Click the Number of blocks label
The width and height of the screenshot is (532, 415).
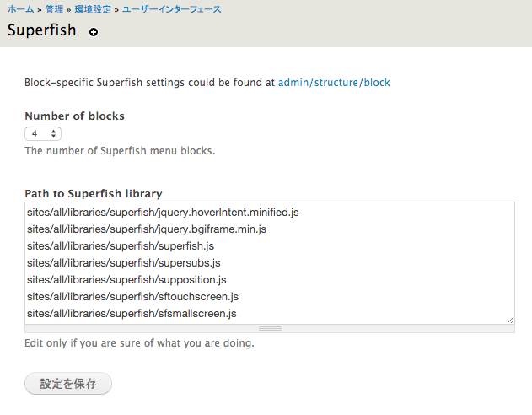click(75, 116)
